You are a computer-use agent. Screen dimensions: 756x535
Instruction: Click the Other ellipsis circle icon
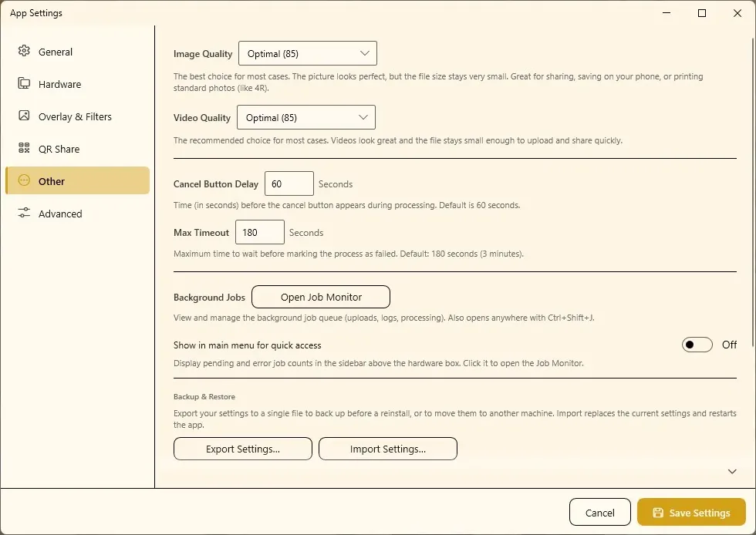[x=24, y=180]
